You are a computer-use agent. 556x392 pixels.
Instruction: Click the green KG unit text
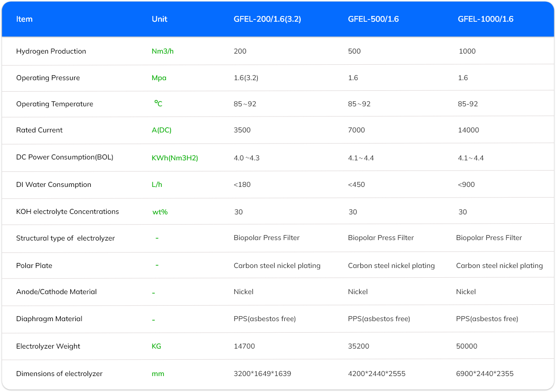pyautogui.click(x=156, y=346)
